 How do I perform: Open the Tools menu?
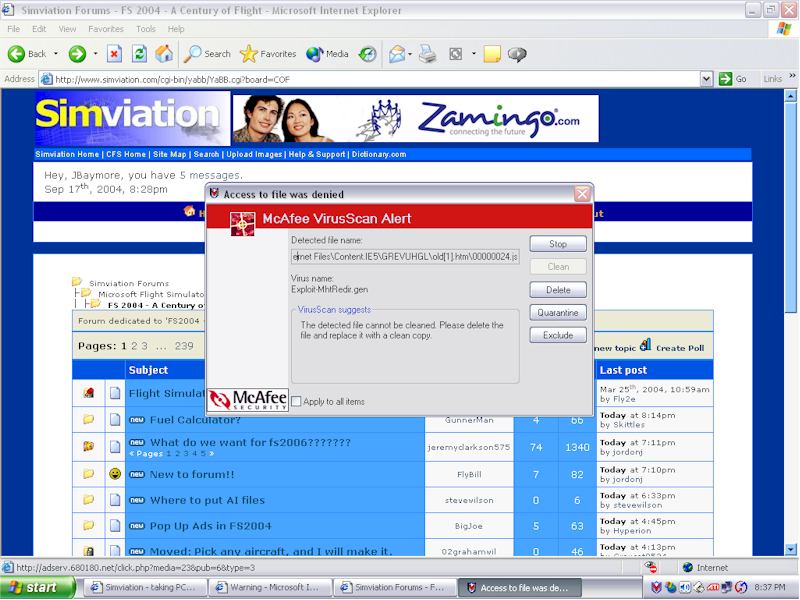coord(145,29)
